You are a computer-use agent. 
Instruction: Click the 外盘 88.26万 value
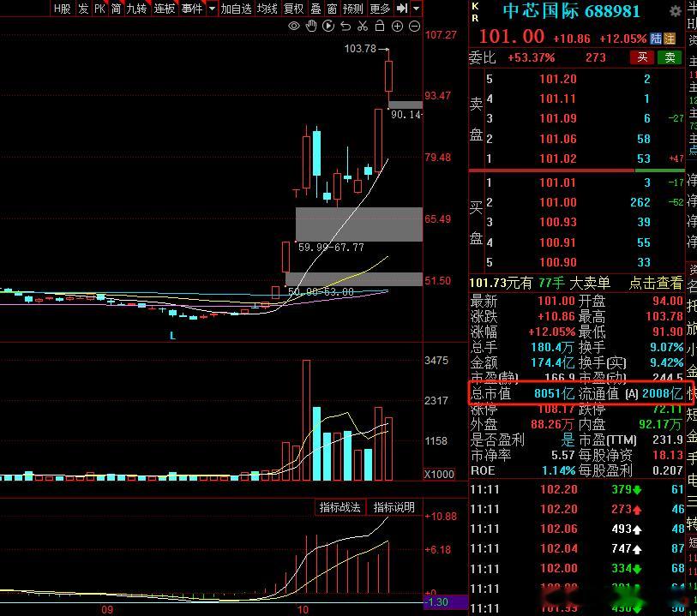(x=552, y=424)
